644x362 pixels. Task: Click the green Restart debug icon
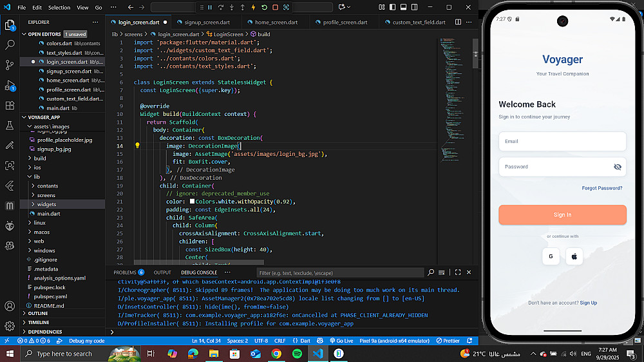pyautogui.click(x=264, y=8)
